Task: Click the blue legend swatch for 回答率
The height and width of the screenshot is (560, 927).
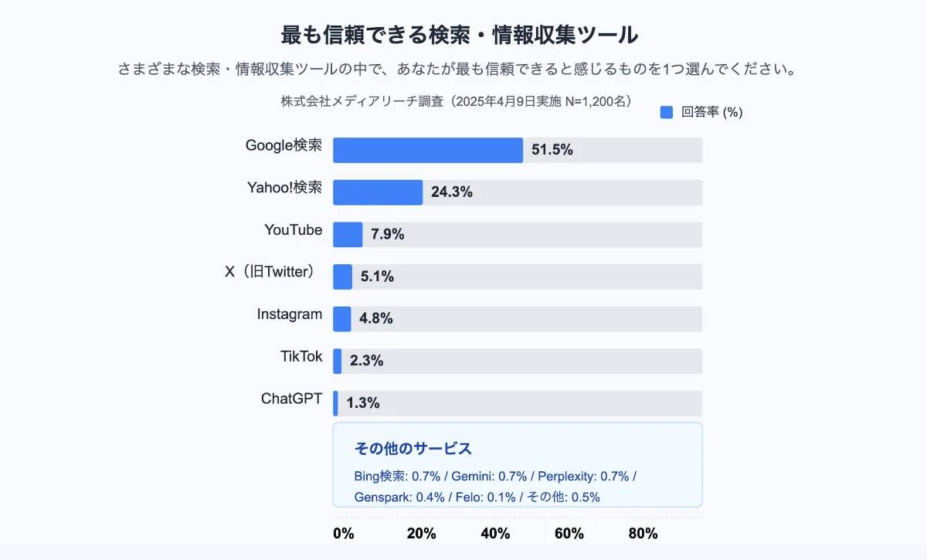Action: click(667, 112)
